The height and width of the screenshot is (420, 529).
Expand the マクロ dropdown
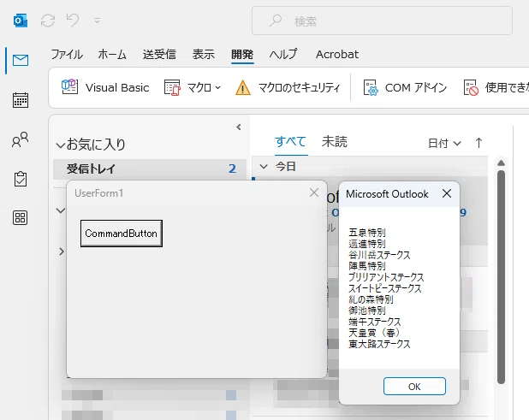tap(193, 87)
